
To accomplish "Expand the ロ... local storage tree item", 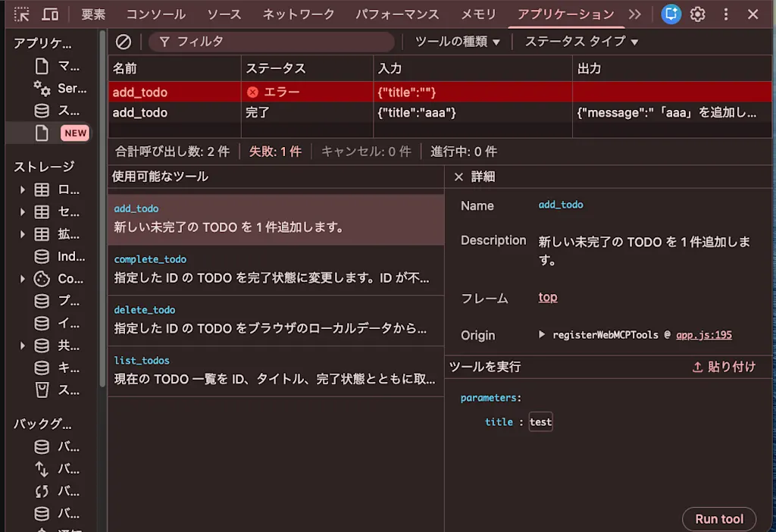I will tap(22, 189).
